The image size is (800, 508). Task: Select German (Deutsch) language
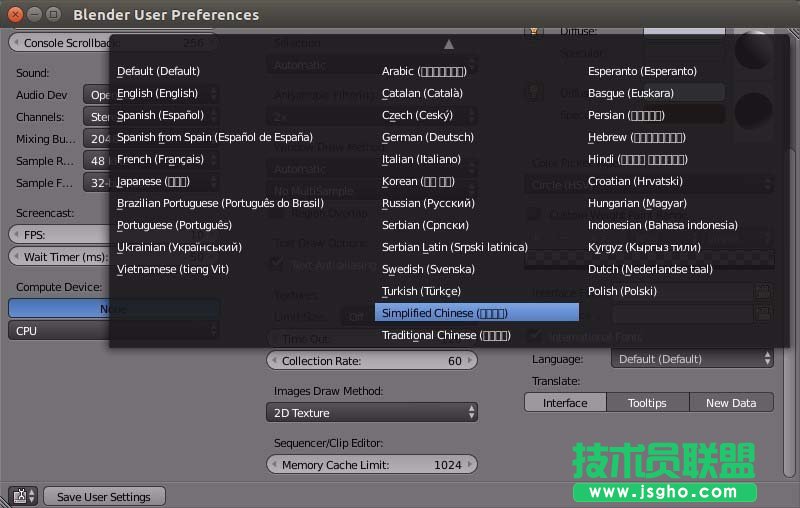[428, 137]
